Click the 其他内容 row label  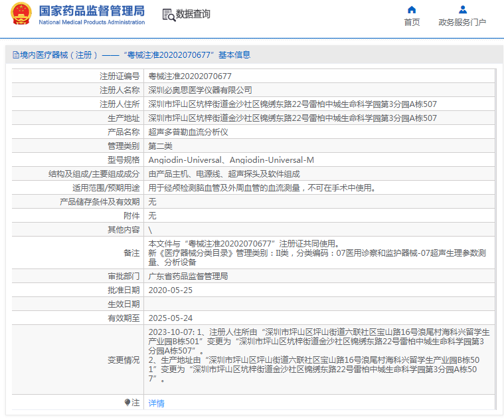click(124, 230)
